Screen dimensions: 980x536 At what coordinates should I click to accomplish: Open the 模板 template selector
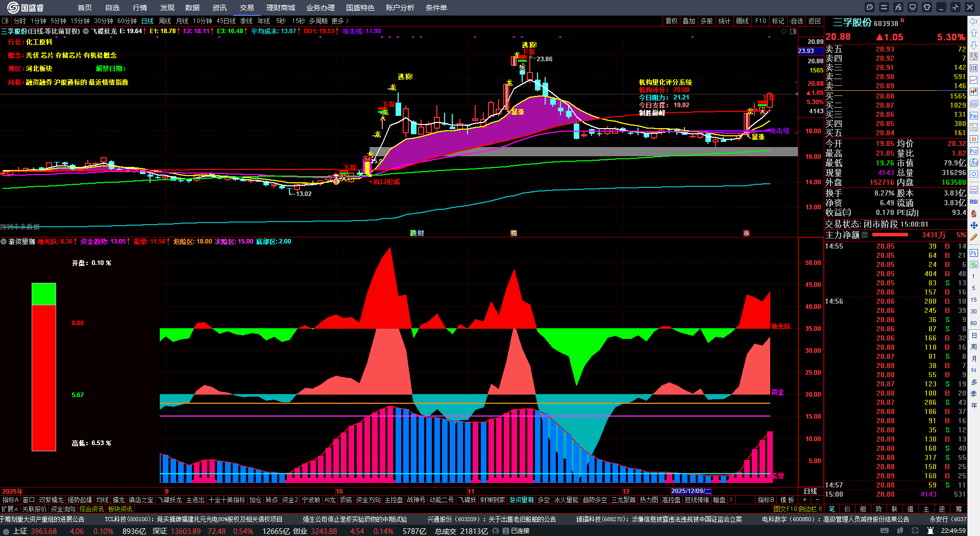coord(788,500)
